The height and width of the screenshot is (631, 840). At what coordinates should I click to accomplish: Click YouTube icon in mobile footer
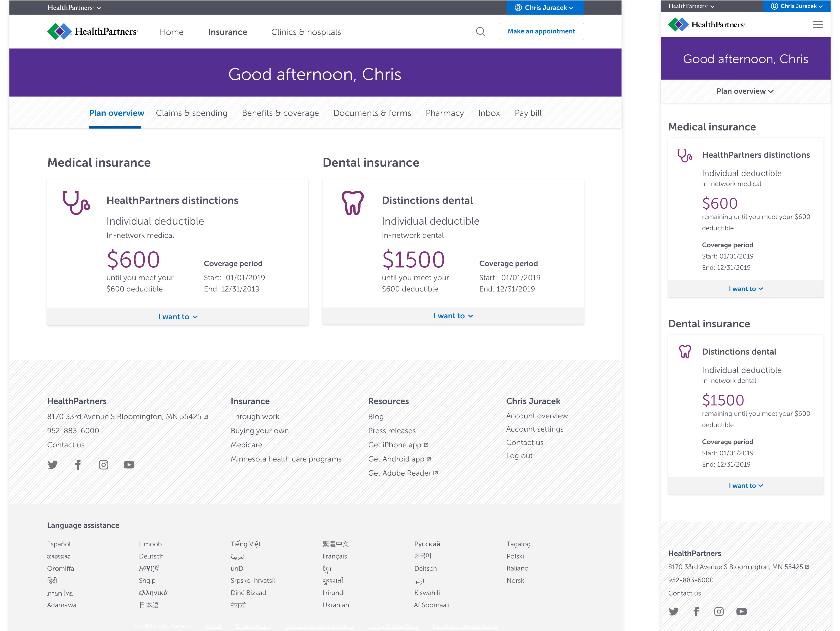(x=741, y=611)
